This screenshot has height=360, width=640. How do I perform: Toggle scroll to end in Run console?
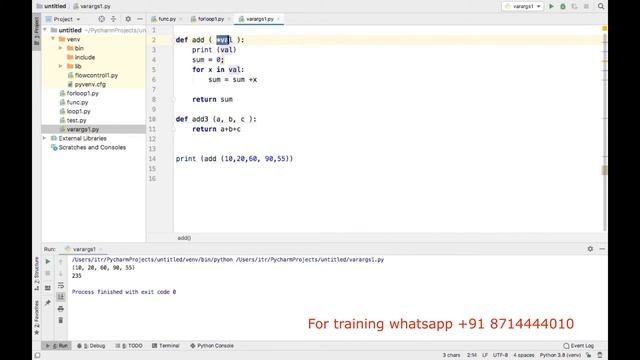tap(61, 297)
